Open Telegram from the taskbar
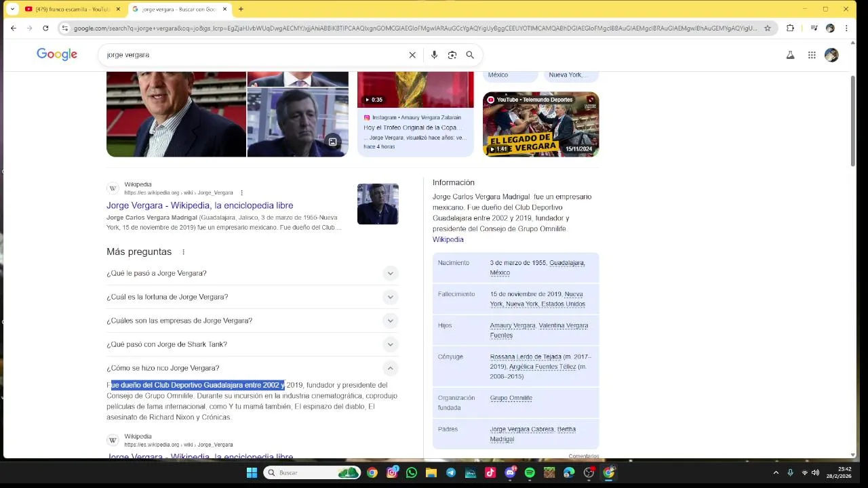868x488 pixels. pos(451,472)
